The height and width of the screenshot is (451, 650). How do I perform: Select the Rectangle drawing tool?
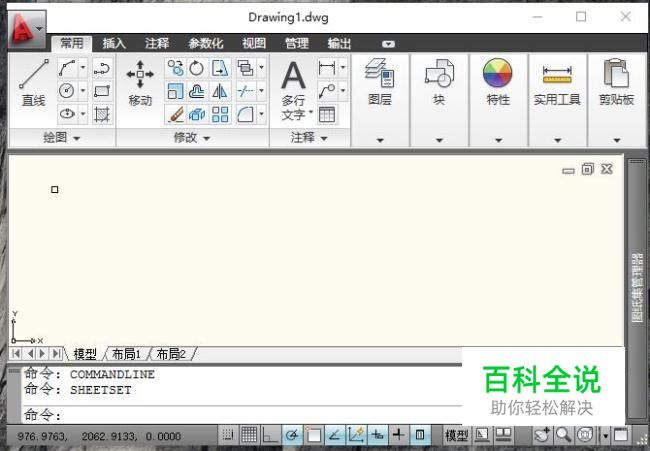(102, 90)
